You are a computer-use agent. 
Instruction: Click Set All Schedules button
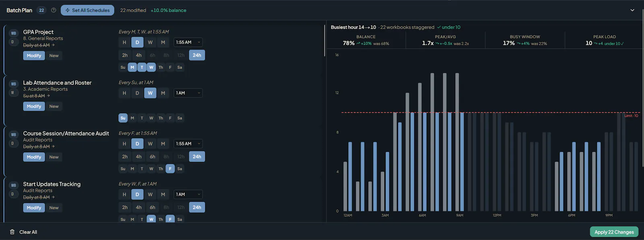coord(87,10)
